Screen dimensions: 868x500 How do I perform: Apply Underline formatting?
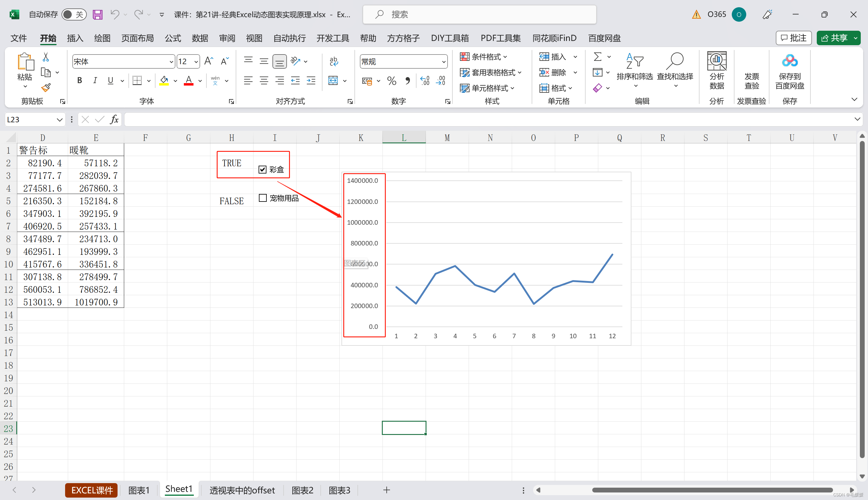[x=110, y=80]
